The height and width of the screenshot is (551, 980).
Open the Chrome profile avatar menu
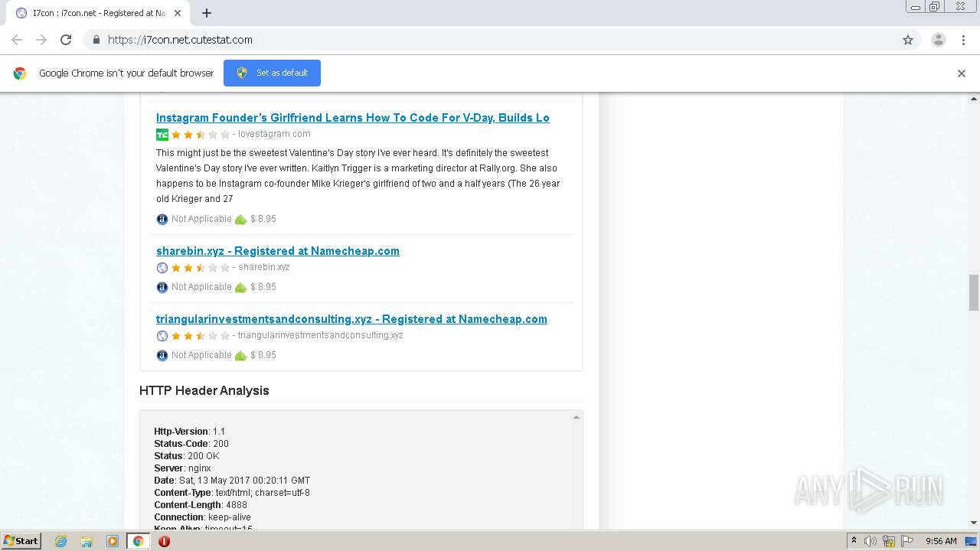click(939, 40)
